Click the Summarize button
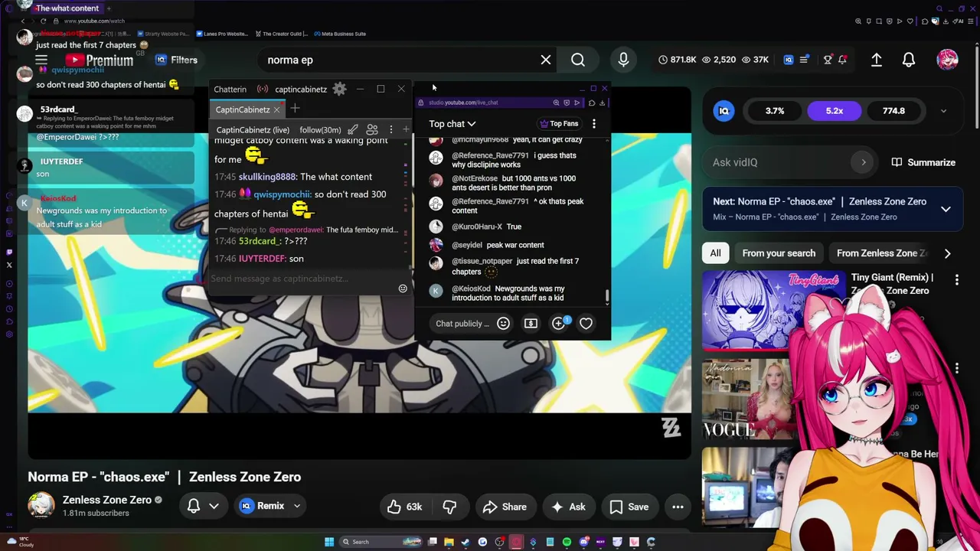 point(924,162)
